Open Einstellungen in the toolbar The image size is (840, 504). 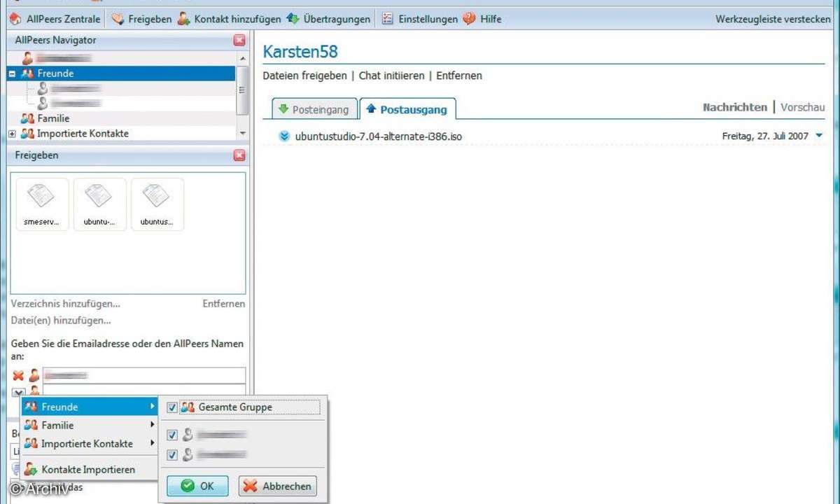click(419, 19)
